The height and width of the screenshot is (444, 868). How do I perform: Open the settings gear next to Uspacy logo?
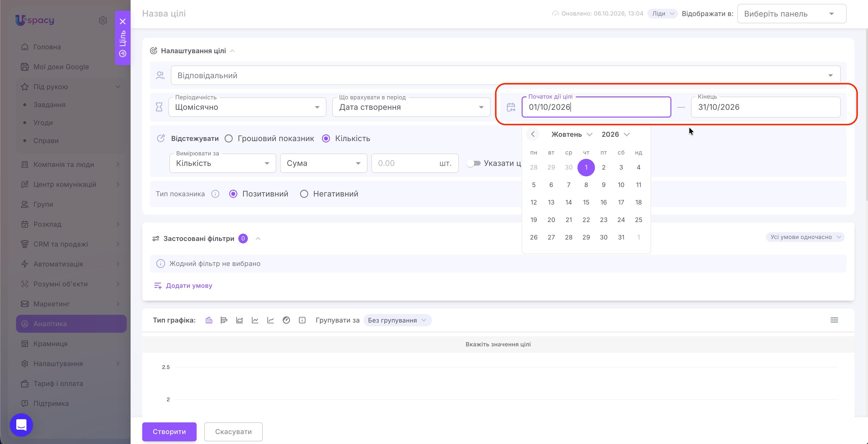[103, 20]
